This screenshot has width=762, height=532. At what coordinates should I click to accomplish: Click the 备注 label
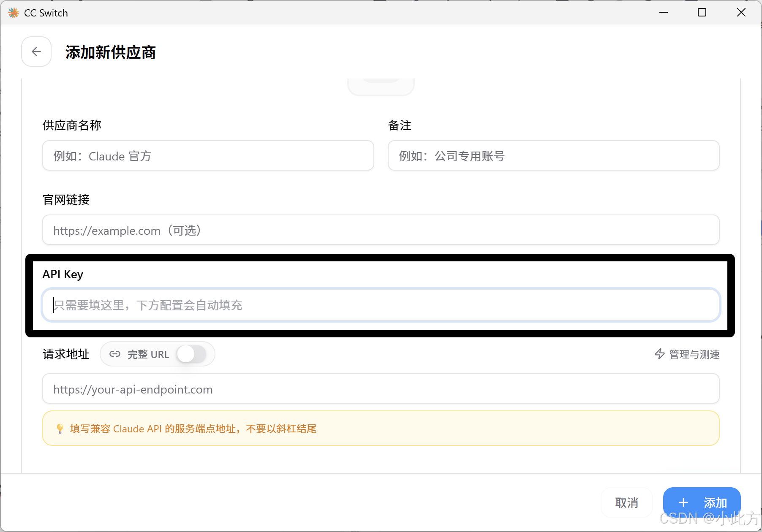[x=400, y=125]
